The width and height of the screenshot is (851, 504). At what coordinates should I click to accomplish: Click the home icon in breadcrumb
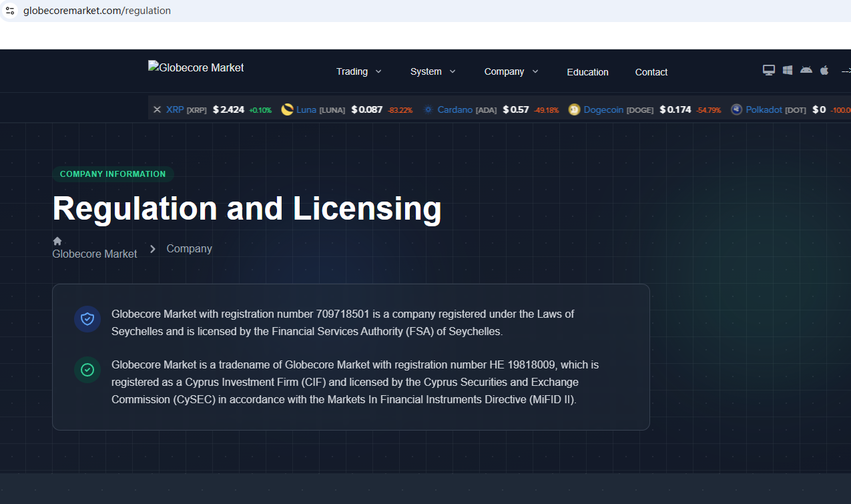[x=57, y=241]
